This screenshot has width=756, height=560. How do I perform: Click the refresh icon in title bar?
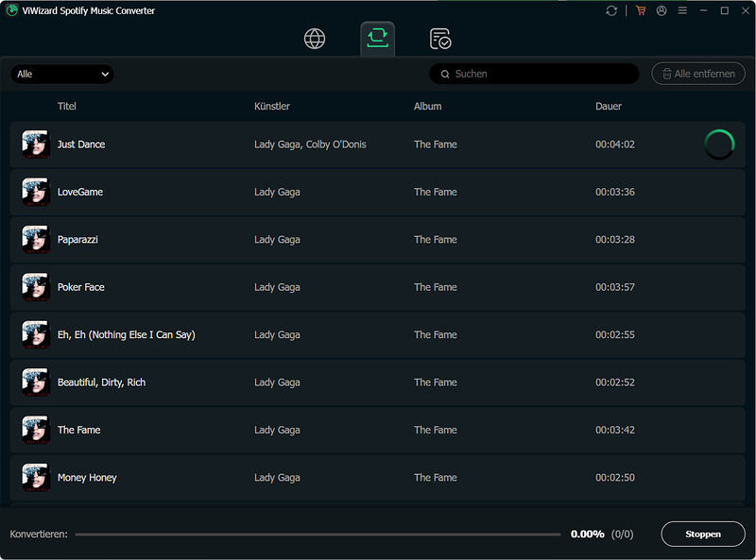tap(611, 10)
